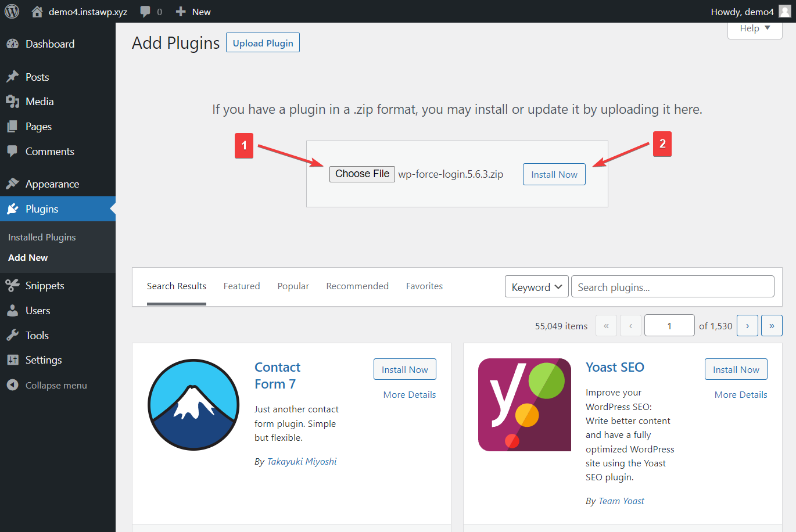
Task: Click the home icon for demo4.instawp.xyz
Action: 37,12
